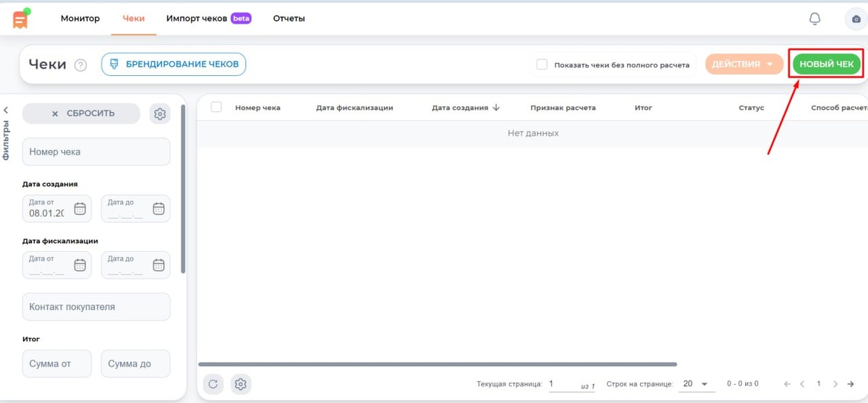Open calendar for Дата фискализации Дата от
The height and width of the screenshot is (403, 868).
click(x=80, y=265)
